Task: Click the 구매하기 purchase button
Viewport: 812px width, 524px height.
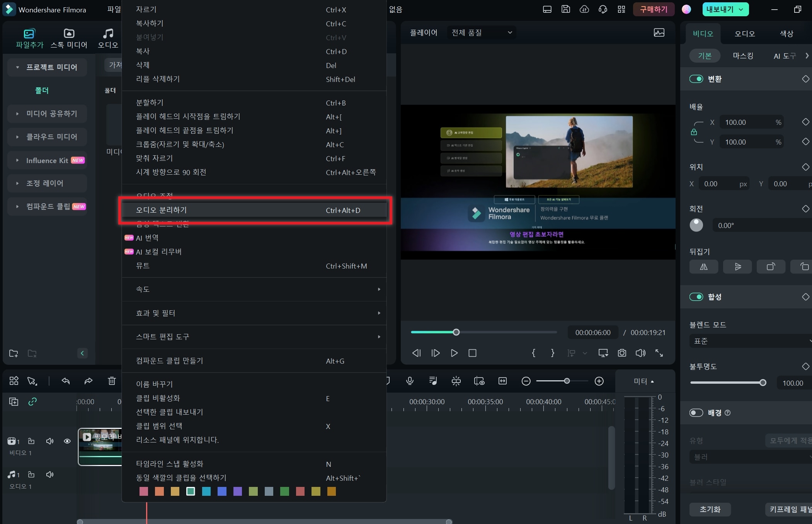Action: pyautogui.click(x=654, y=9)
